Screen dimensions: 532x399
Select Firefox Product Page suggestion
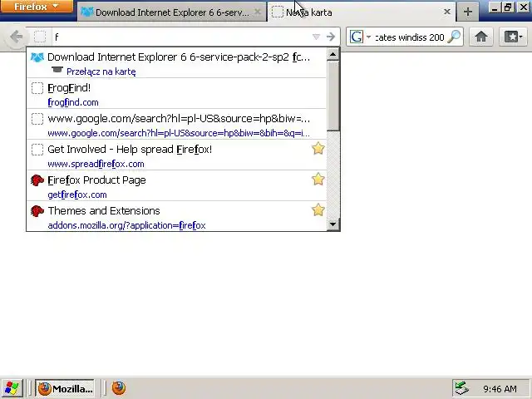coord(176,186)
